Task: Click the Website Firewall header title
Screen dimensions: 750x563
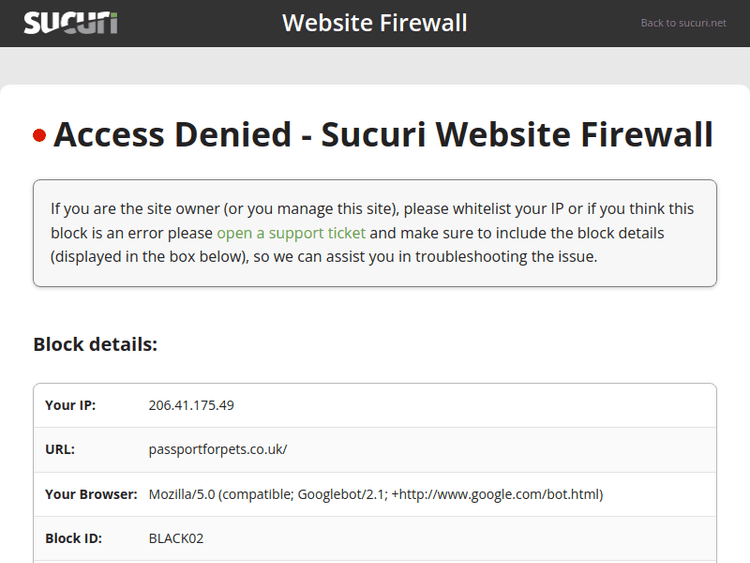Action: tap(375, 22)
